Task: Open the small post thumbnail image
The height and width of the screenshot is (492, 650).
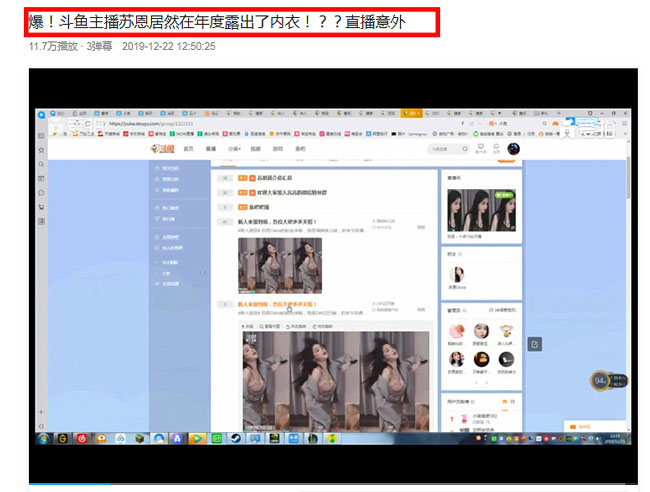Action: [279, 264]
